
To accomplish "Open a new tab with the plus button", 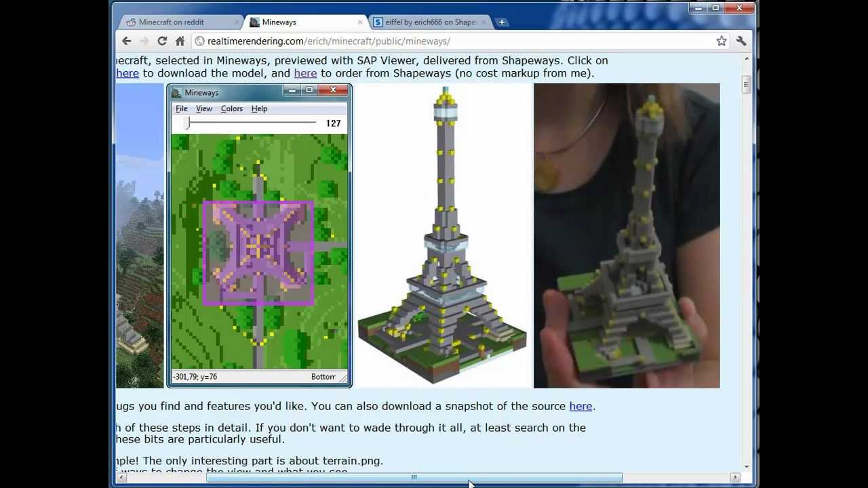I will (x=502, y=22).
